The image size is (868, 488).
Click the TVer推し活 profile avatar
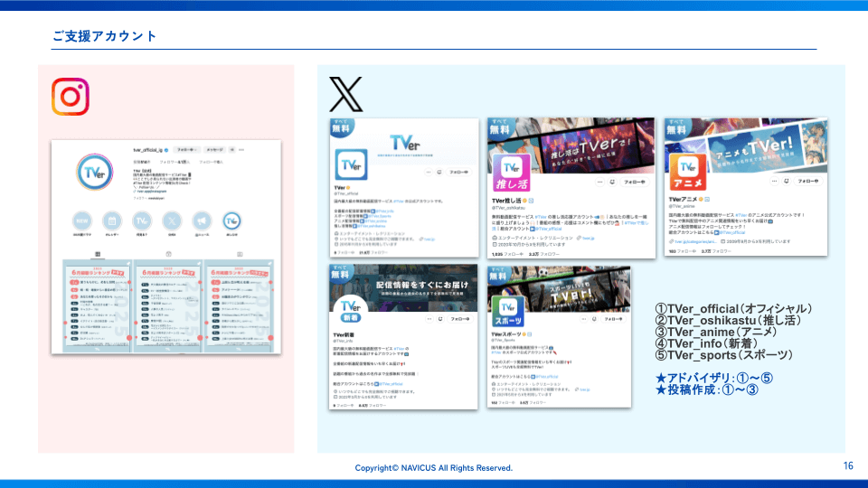511,174
